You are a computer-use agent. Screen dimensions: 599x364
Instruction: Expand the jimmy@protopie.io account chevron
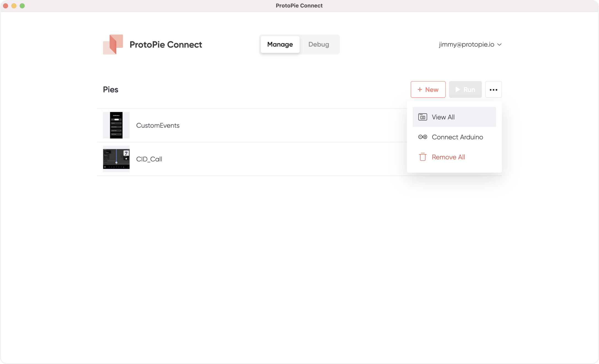499,45
